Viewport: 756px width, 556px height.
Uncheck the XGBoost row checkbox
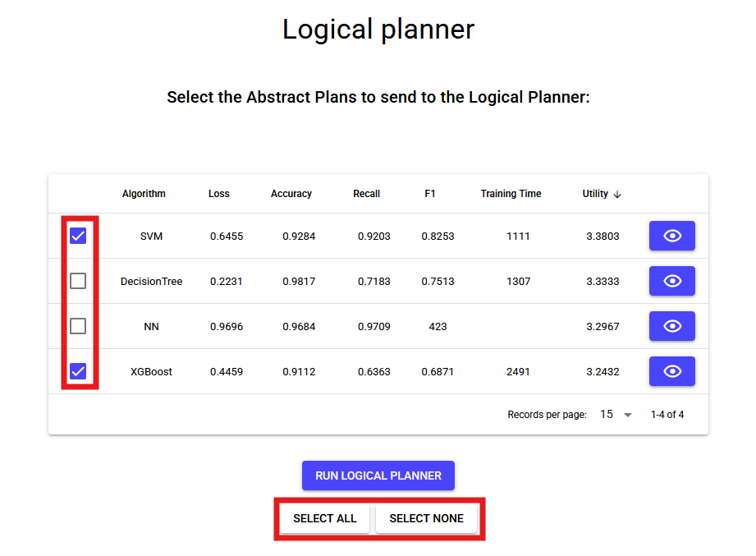pyautogui.click(x=78, y=371)
